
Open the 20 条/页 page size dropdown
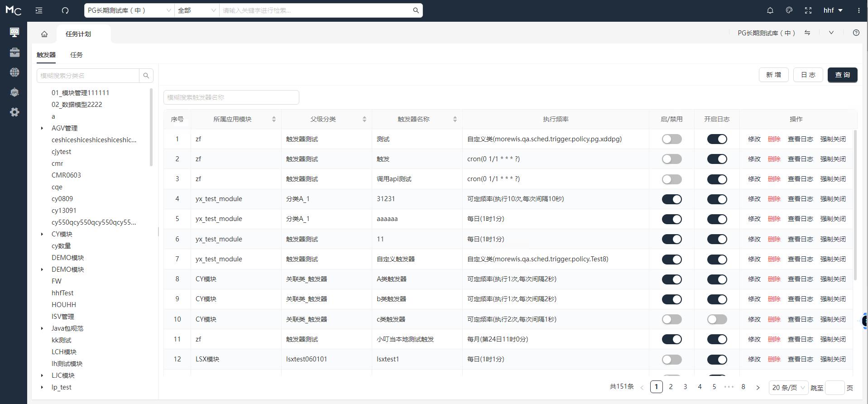788,388
